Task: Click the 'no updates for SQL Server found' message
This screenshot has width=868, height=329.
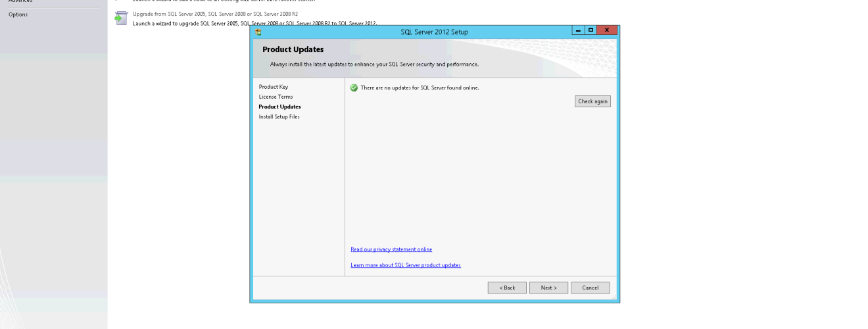Action: [x=420, y=88]
